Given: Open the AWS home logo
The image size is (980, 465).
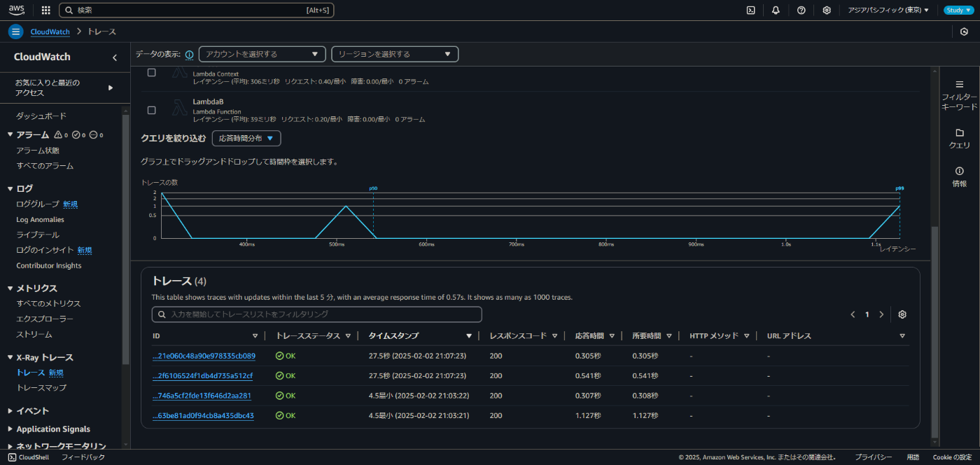Looking at the screenshot, I should (17, 10).
